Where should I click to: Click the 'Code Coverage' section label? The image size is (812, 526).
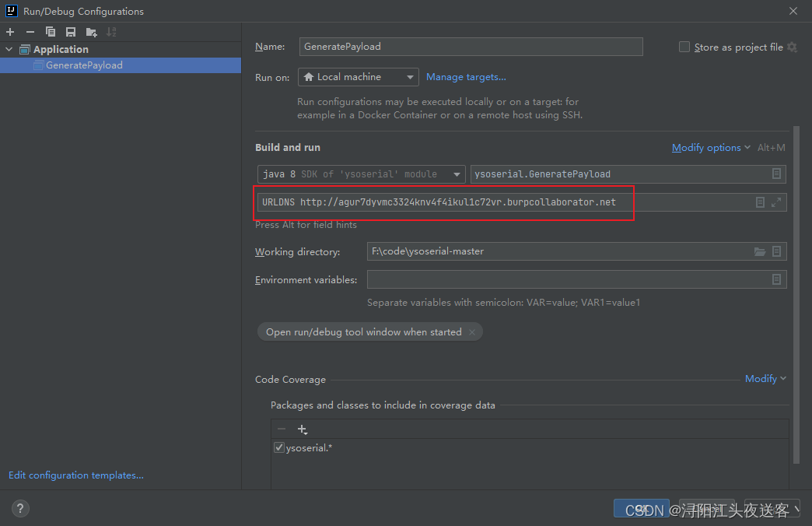click(290, 380)
